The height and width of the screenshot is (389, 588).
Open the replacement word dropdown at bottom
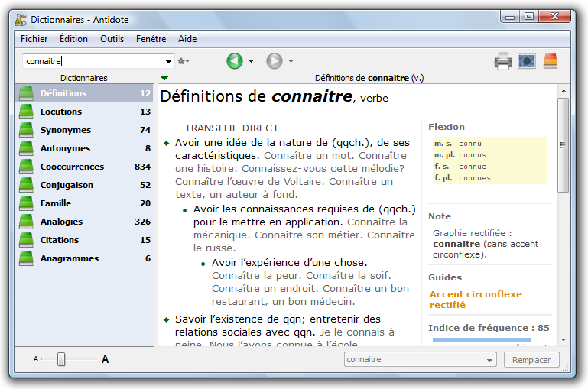[x=489, y=360]
